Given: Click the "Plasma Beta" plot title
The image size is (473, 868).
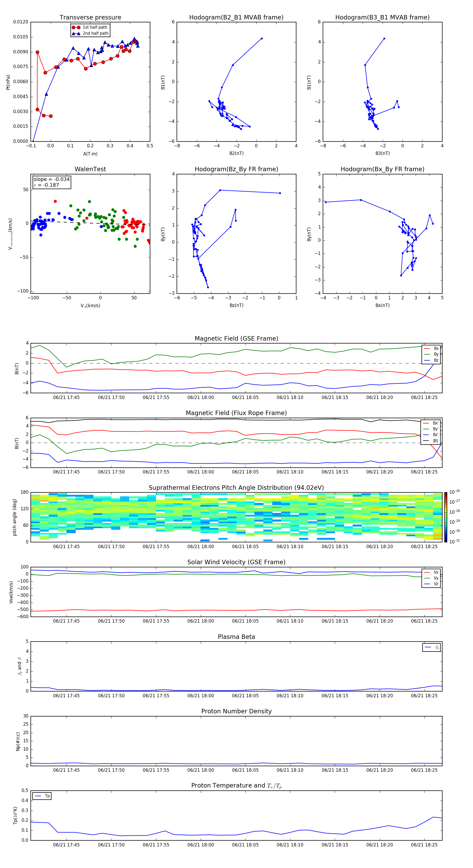Looking at the screenshot, I should (x=236, y=637).
